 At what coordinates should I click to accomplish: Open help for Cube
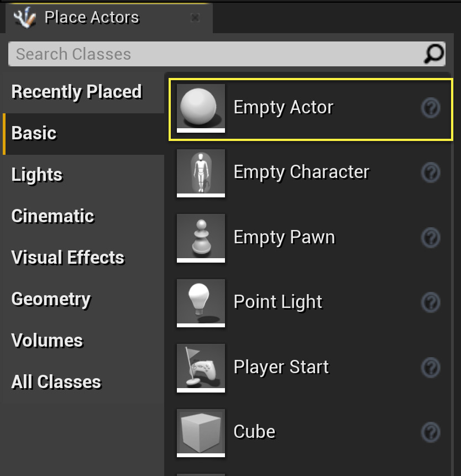(431, 432)
